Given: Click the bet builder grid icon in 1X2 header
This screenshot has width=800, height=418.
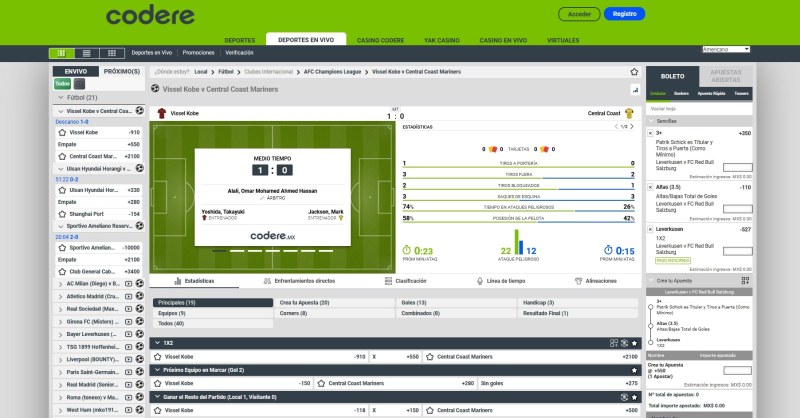Looking at the screenshot, I should click(x=614, y=343).
